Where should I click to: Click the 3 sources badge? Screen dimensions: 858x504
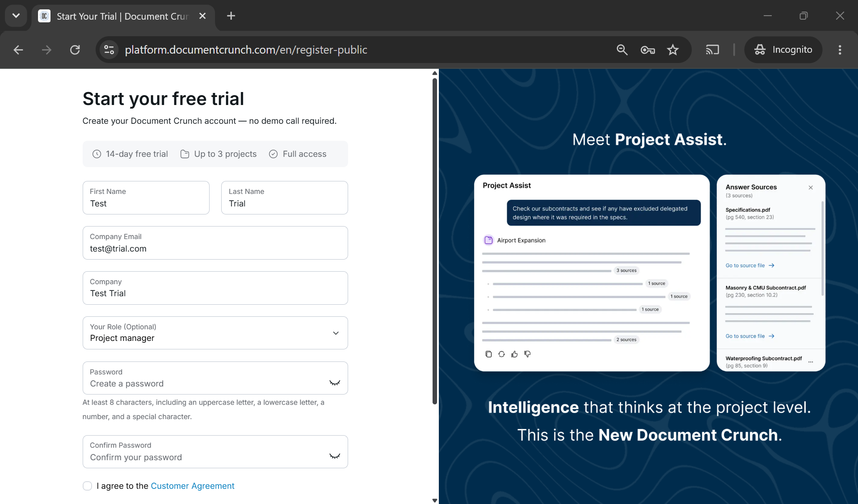(x=626, y=270)
